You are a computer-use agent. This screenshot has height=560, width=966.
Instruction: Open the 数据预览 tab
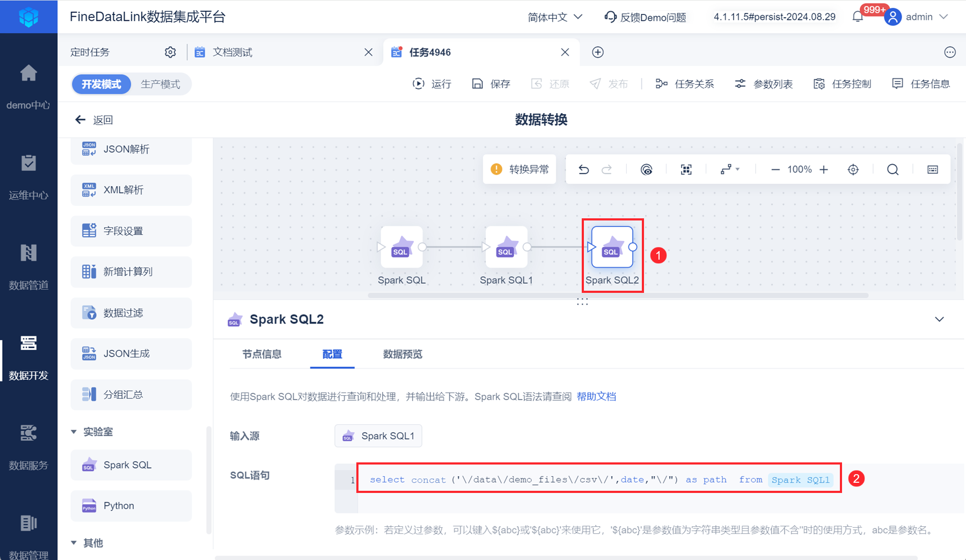point(402,354)
